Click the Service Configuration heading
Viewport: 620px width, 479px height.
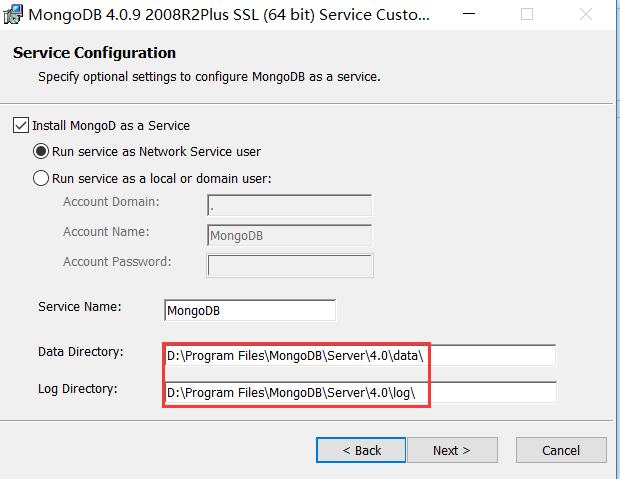point(94,53)
